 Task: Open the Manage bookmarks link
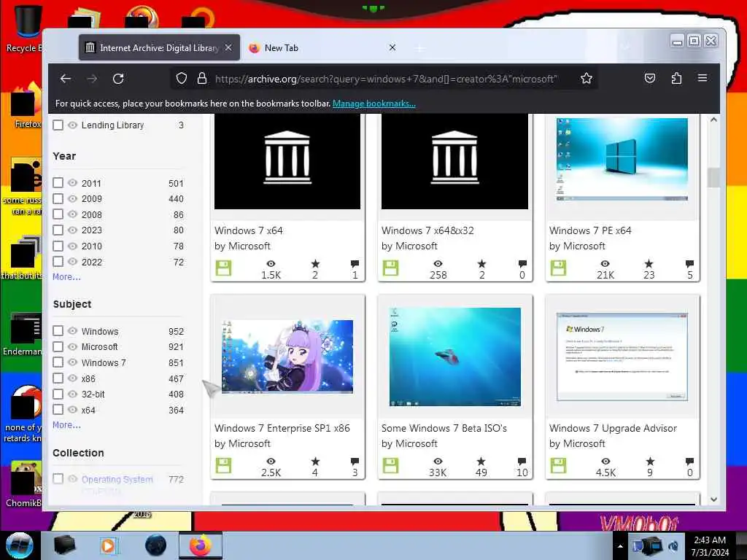[374, 104]
